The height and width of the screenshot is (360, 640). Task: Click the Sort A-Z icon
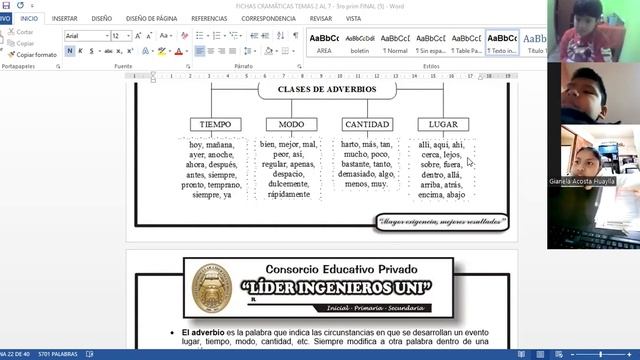click(x=280, y=36)
